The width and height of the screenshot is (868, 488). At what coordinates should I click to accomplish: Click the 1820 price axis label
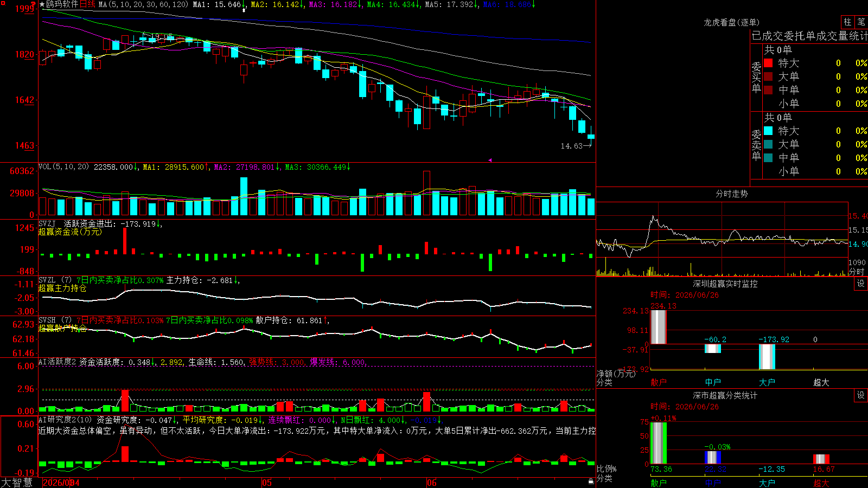click(24, 54)
